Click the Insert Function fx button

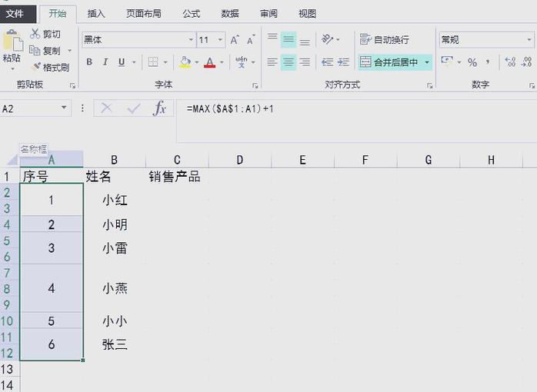click(x=159, y=108)
